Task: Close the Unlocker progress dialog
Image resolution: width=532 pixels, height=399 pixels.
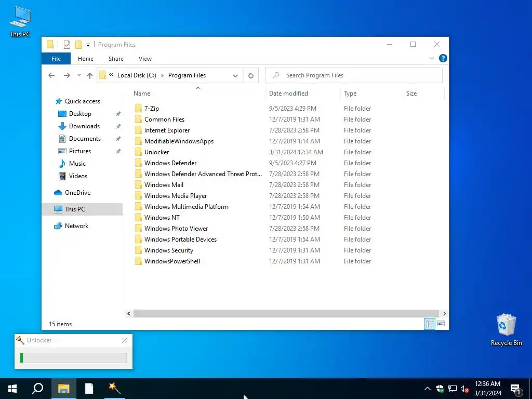Action: coord(125,340)
